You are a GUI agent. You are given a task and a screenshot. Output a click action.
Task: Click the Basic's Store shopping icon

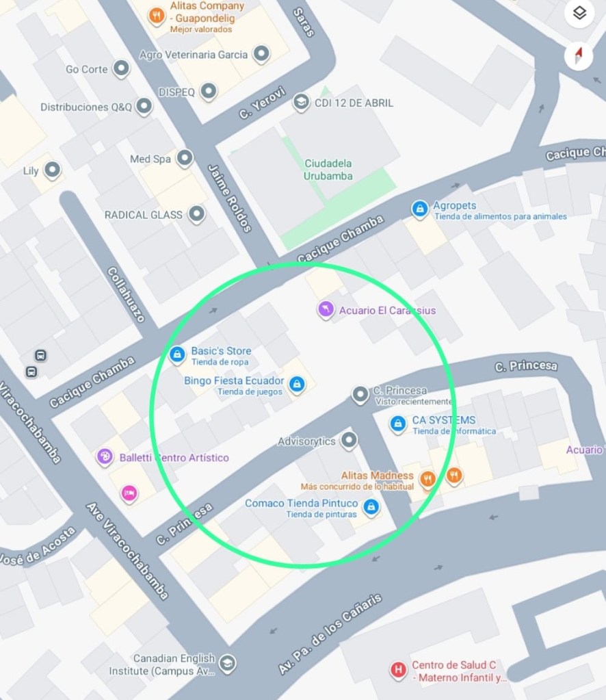pyautogui.click(x=177, y=355)
